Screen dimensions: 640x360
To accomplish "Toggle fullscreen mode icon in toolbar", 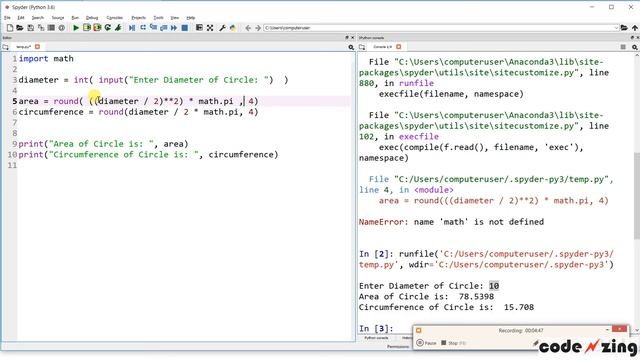I will pyautogui.click(x=210, y=28).
